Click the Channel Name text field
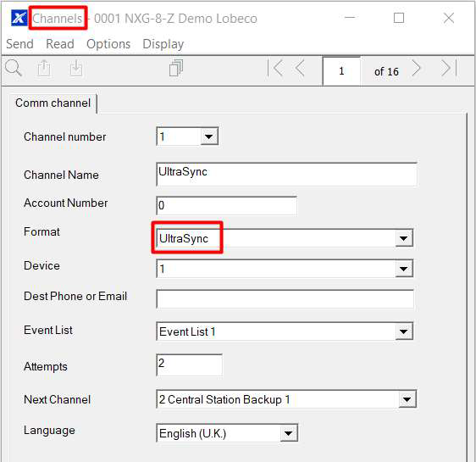Viewport: 476px width, 462px height. tap(286, 175)
